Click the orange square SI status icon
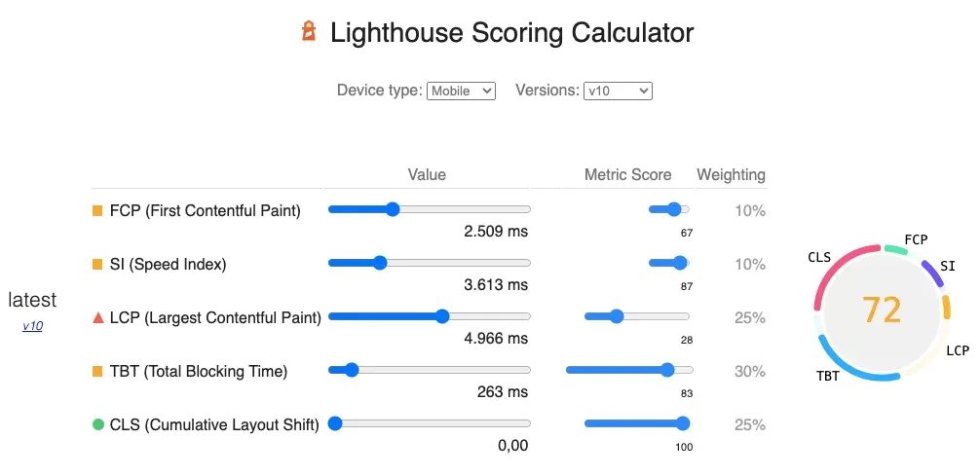 point(97,264)
